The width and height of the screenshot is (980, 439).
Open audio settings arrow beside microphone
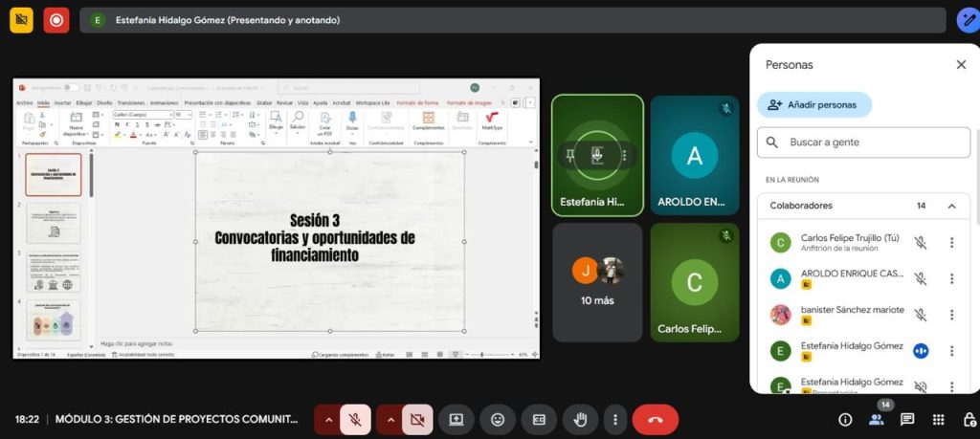pos(328,419)
